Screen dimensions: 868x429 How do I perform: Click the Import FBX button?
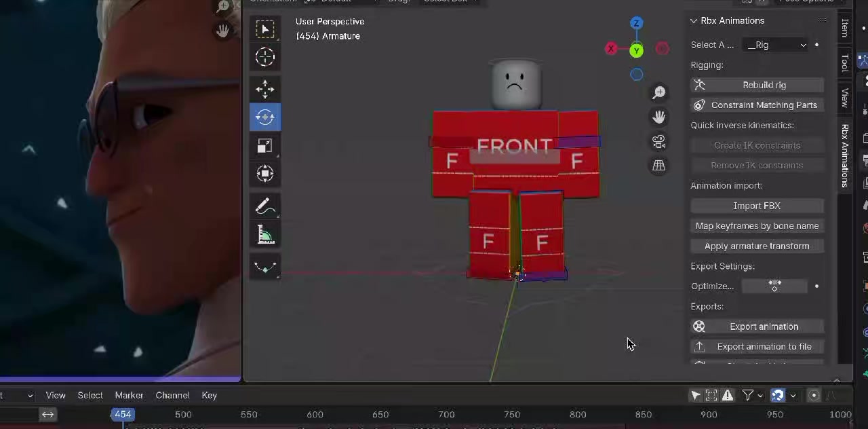click(757, 206)
